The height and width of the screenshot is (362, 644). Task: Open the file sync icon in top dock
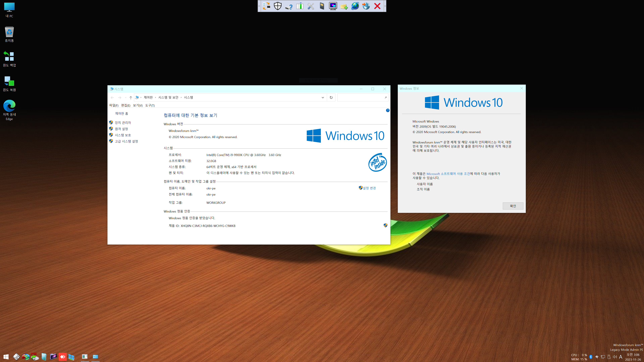[x=266, y=6]
